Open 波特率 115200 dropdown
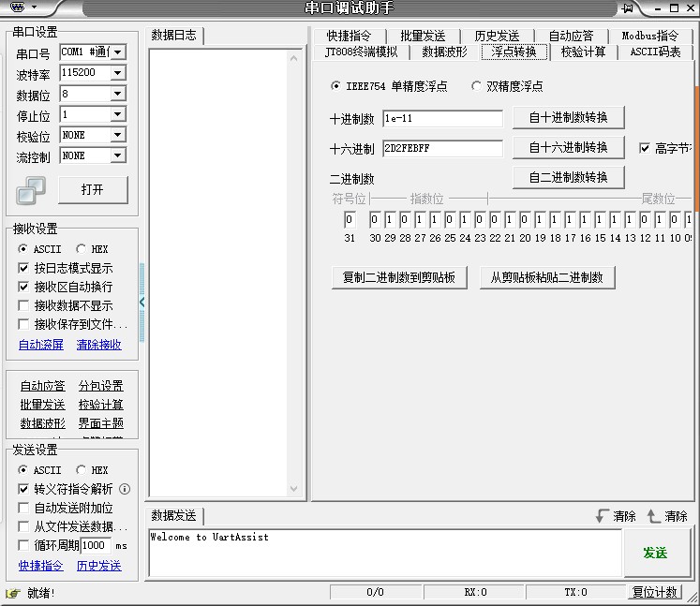The height and width of the screenshot is (606, 700). 117,73
